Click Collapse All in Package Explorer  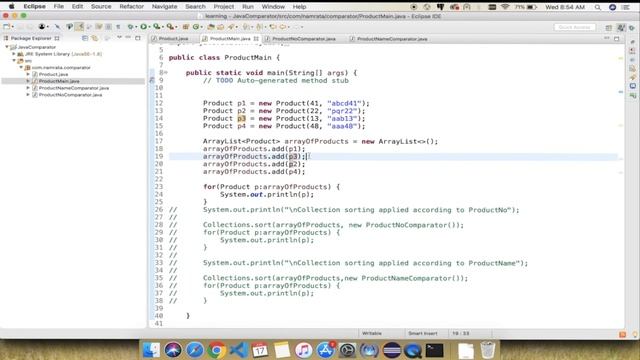point(85,38)
